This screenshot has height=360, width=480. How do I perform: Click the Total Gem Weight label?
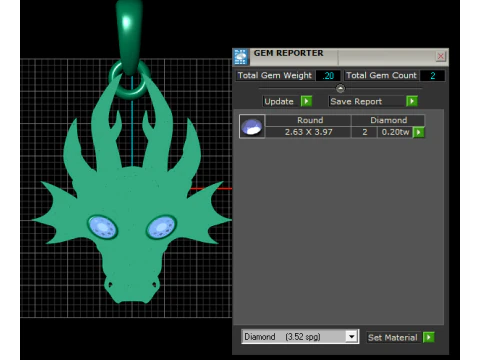[x=275, y=76]
